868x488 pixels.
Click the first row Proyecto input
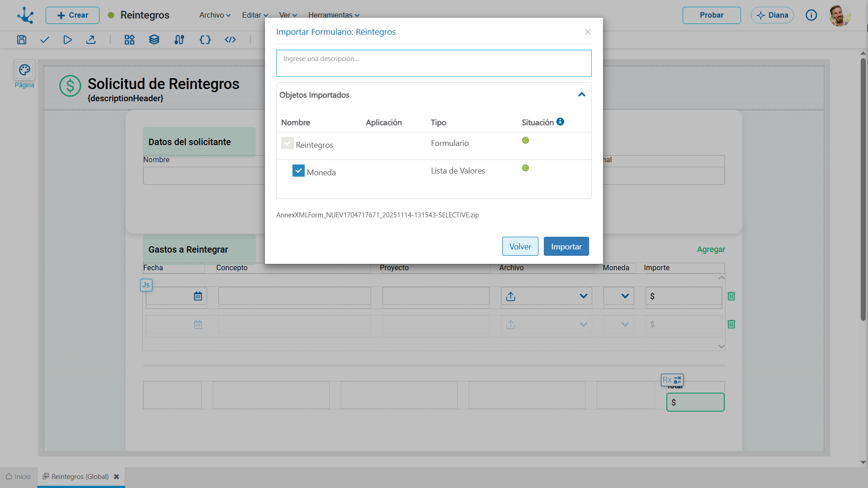(x=436, y=296)
